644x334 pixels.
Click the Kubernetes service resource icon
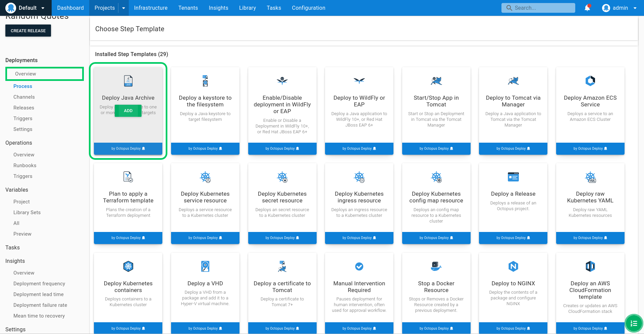point(205,177)
